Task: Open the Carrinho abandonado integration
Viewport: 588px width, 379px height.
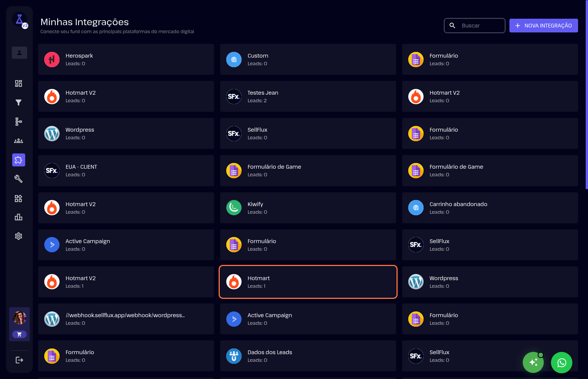Action: coord(490,208)
